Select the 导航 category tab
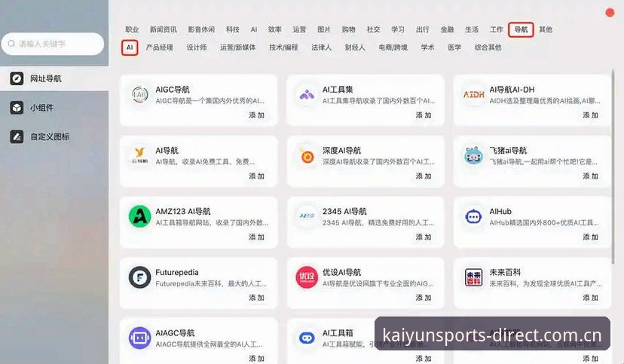Viewport: 624px width, 364px height. pyautogui.click(x=521, y=30)
